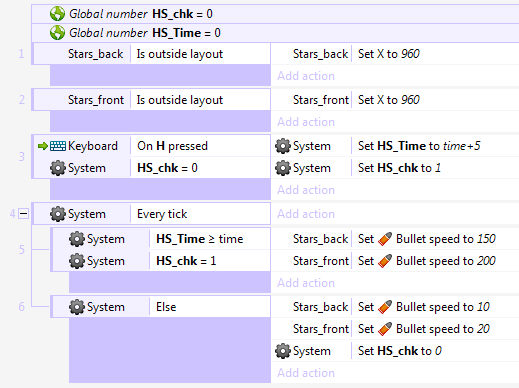Click the Keyboard icon in event 3

[58, 146]
